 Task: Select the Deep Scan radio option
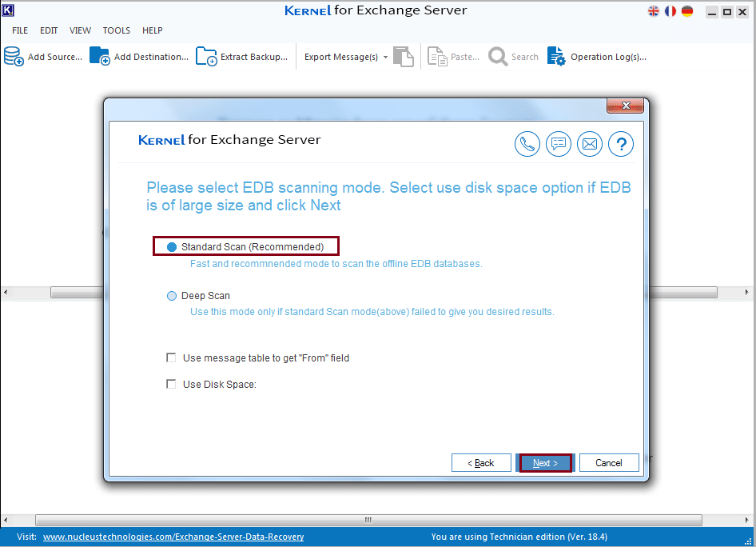(172, 296)
